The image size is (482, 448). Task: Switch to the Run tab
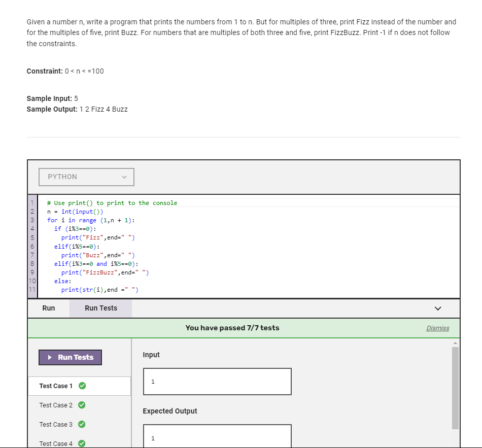pos(48,308)
